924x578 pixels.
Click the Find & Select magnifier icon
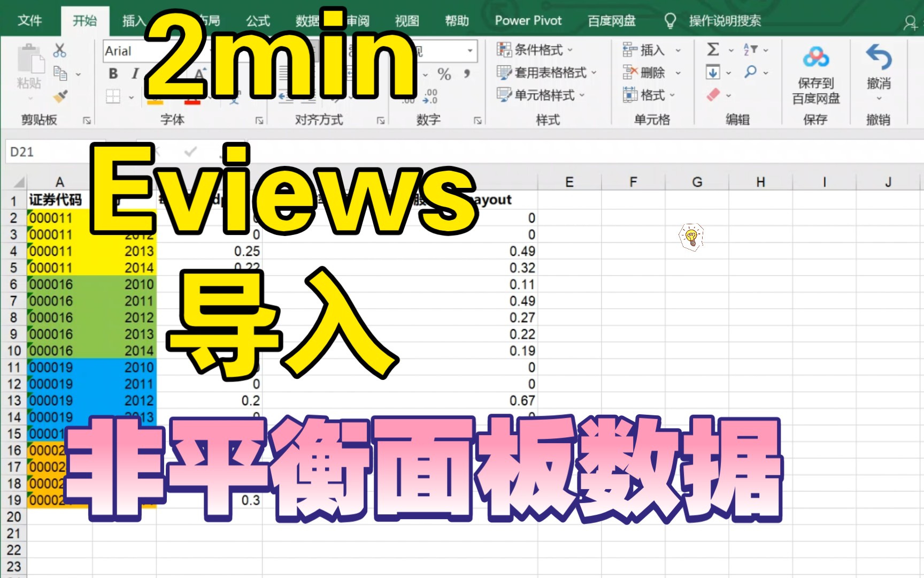[750, 71]
